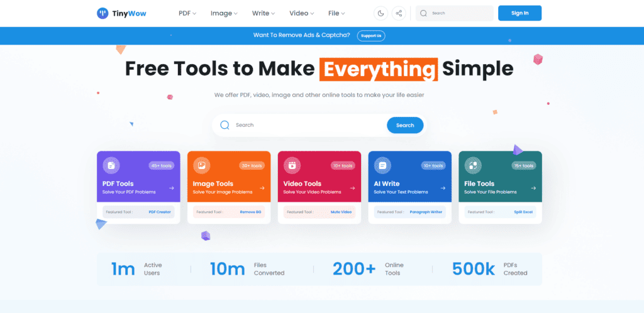This screenshot has height=313, width=644.
Task: Click the blue Search button
Action: point(405,125)
